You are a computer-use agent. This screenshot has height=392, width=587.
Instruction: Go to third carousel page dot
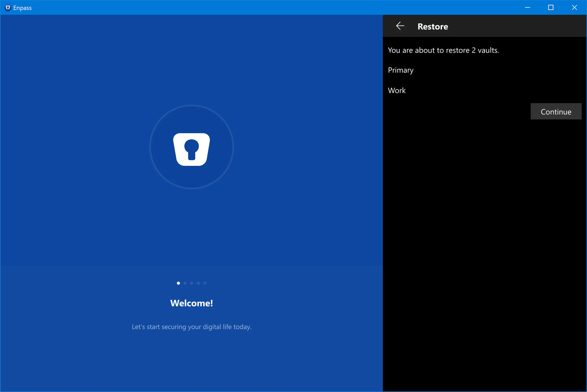tap(192, 283)
